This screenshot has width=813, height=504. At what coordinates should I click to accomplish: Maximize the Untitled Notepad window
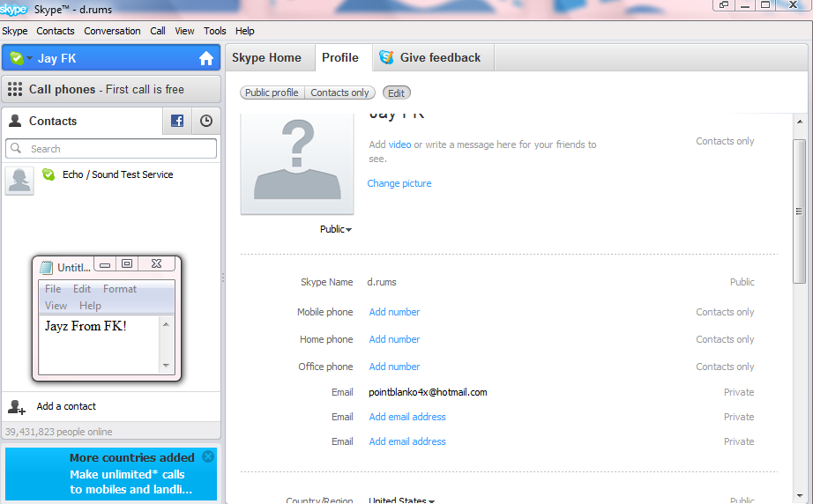(x=126, y=263)
